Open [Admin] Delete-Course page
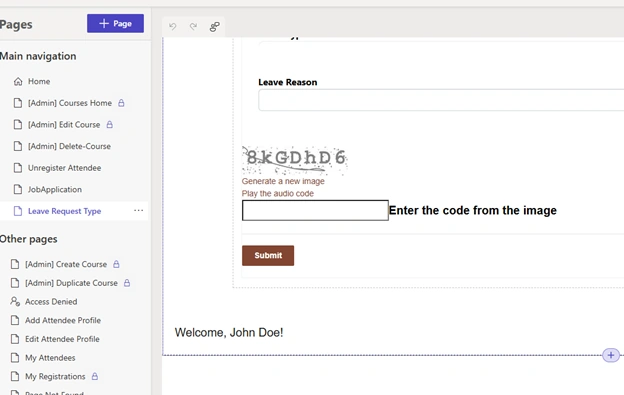The height and width of the screenshot is (395, 624). (69, 146)
